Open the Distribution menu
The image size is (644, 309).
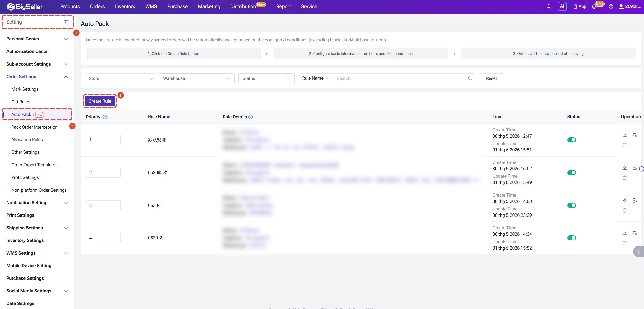coord(243,7)
